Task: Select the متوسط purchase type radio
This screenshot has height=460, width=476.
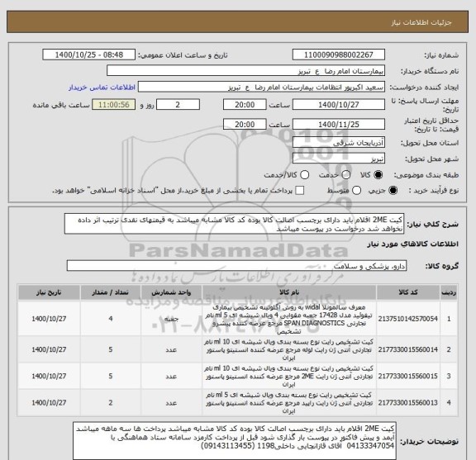Action: click(x=356, y=191)
